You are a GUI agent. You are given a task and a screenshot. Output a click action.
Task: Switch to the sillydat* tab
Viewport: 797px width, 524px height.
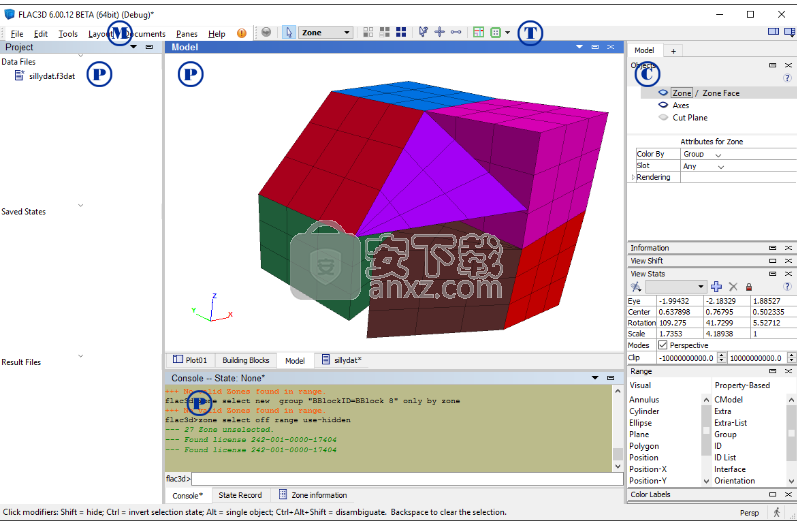[x=342, y=360]
